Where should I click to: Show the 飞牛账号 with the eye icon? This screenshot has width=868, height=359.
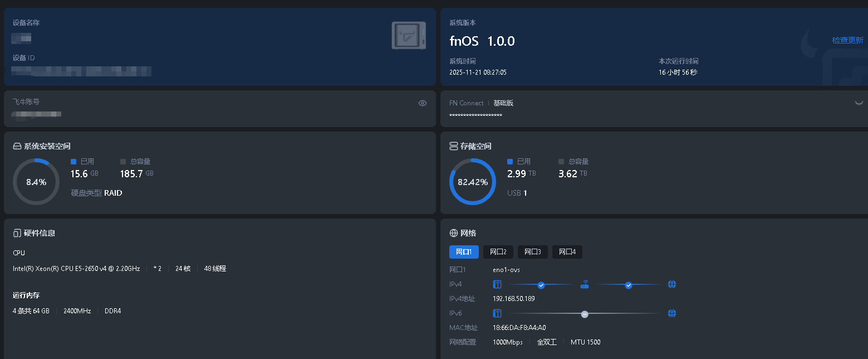point(423,103)
